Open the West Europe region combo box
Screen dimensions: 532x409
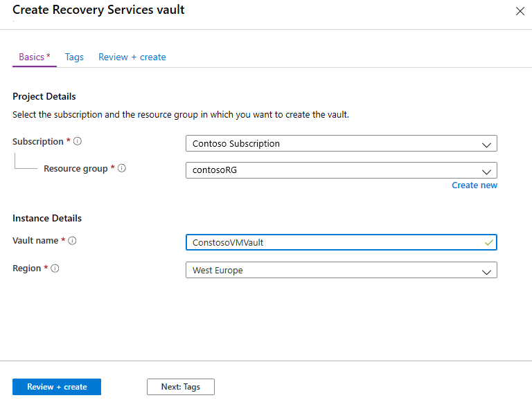tap(332, 271)
